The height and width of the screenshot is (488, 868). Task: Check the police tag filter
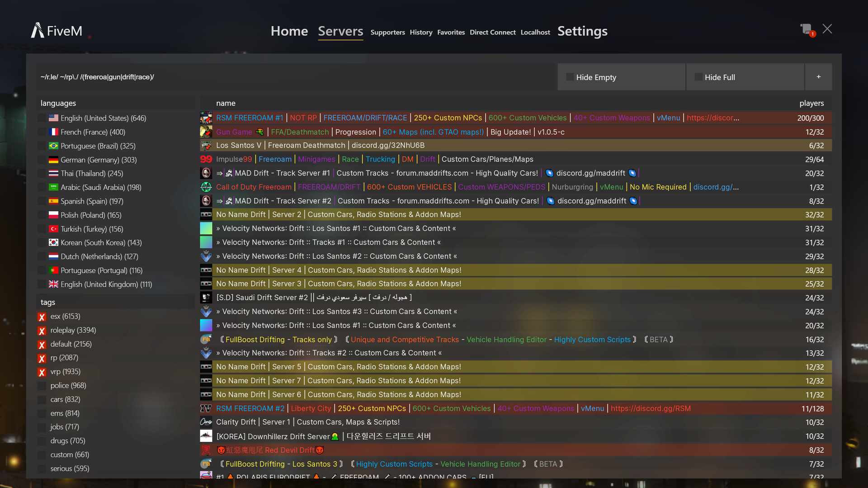pyautogui.click(x=42, y=386)
